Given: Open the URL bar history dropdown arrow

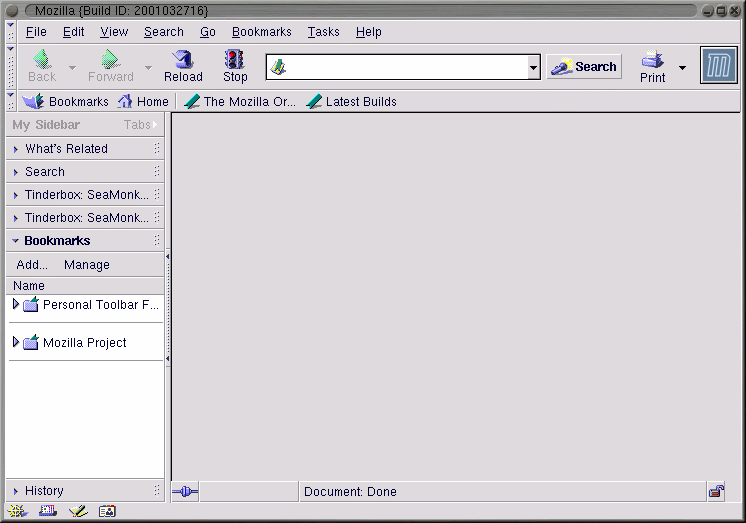Looking at the screenshot, I should tap(533, 68).
